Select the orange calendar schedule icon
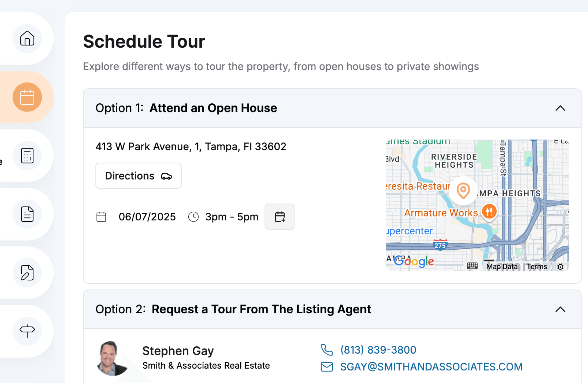 point(27,97)
